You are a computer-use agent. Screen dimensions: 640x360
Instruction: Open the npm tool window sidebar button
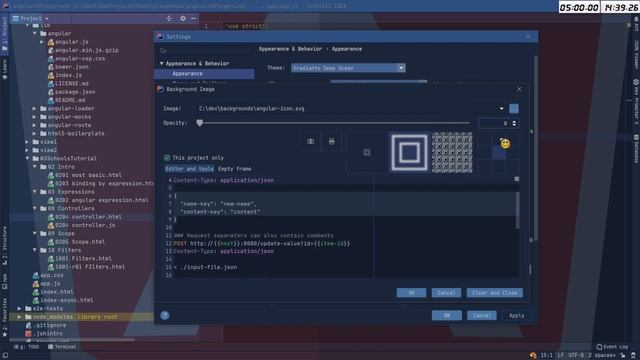(x=4, y=282)
